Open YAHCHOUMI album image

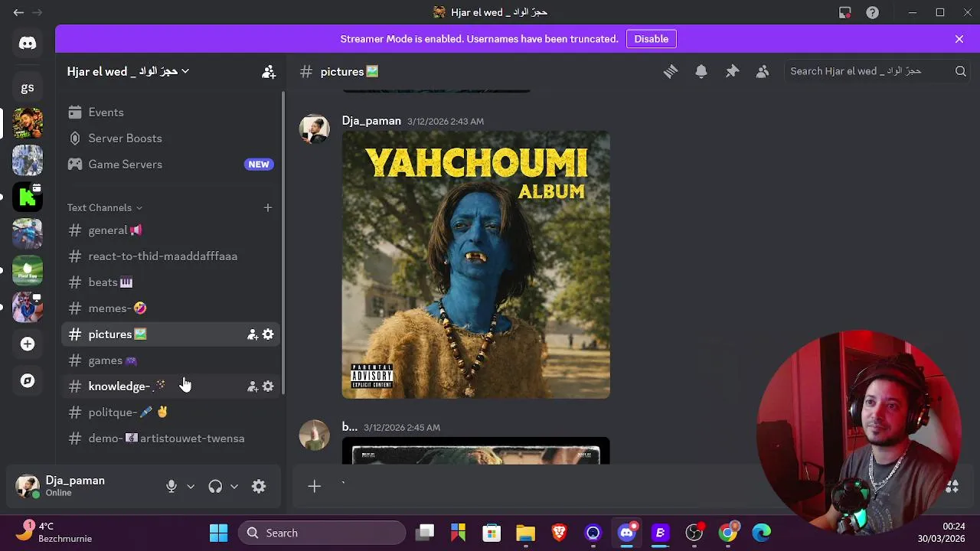[475, 265]
